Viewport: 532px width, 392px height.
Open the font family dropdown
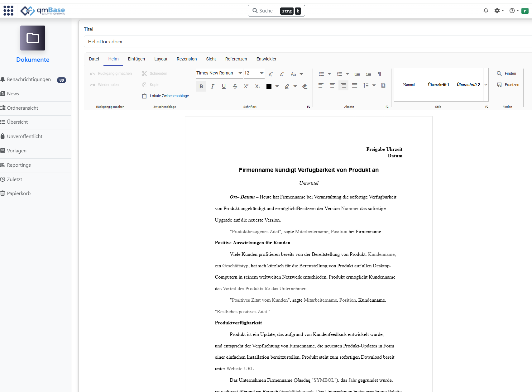coord(240,73)
